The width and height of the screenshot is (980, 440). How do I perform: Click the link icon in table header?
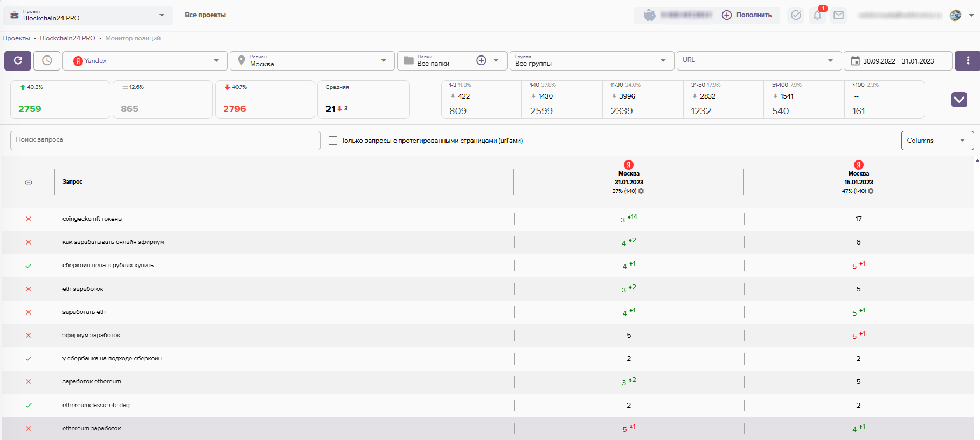tap(29, 183)
